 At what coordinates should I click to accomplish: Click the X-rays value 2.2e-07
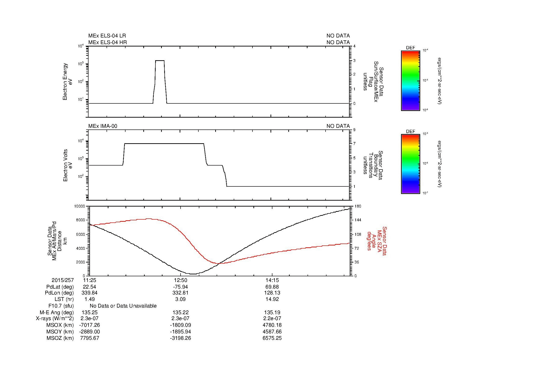272,318
